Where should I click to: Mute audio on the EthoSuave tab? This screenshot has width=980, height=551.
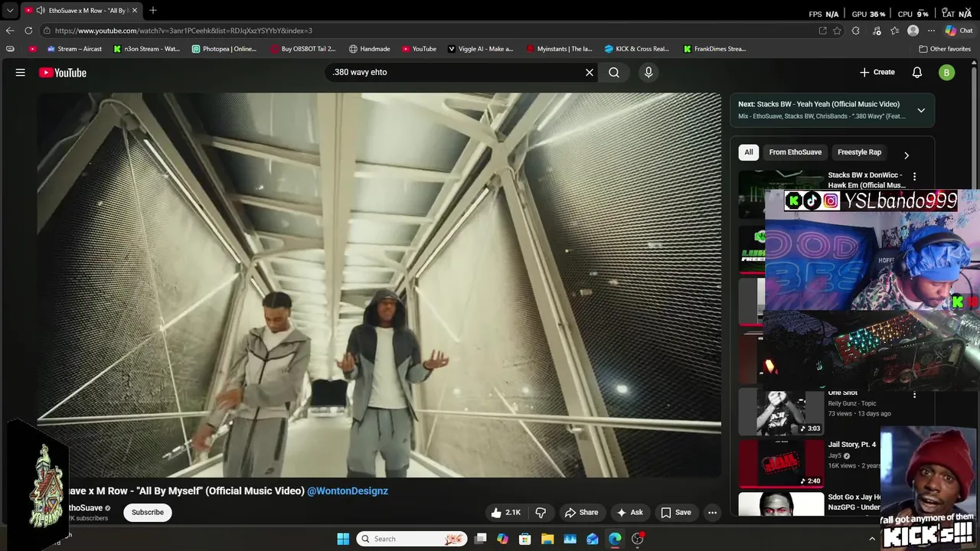pos(40,11)
